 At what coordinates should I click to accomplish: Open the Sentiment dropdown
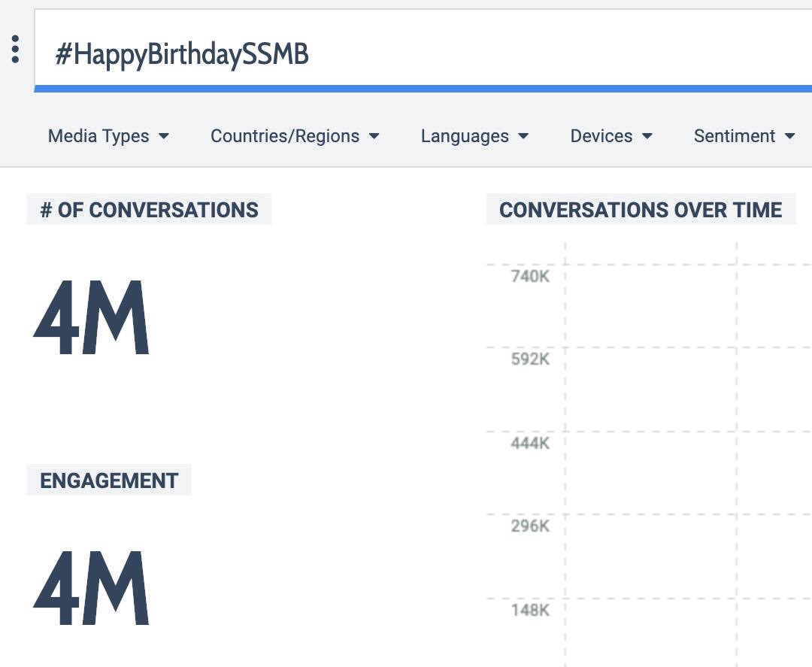(744, 136)
